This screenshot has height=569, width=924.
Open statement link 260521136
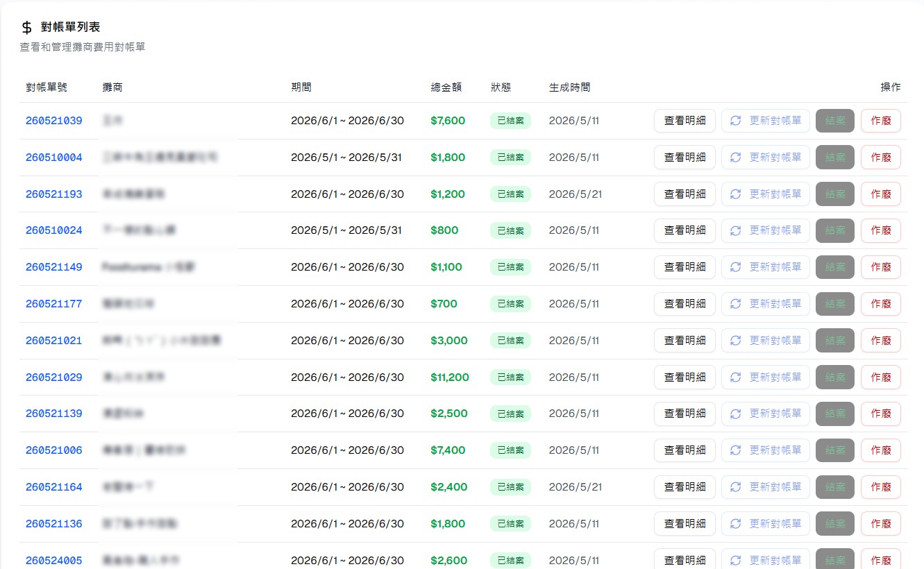point(54,524)
